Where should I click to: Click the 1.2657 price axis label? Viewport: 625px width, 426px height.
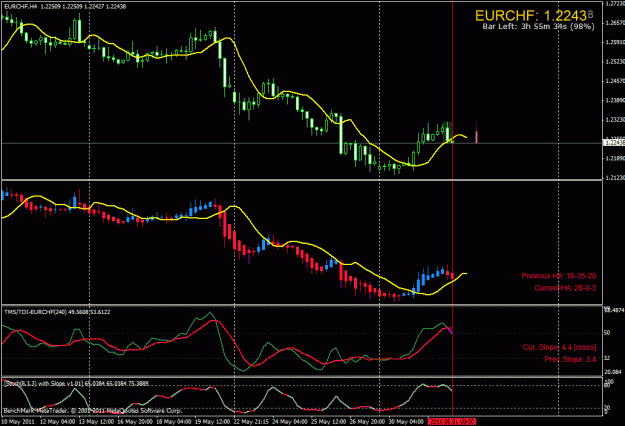pos(614,23)
